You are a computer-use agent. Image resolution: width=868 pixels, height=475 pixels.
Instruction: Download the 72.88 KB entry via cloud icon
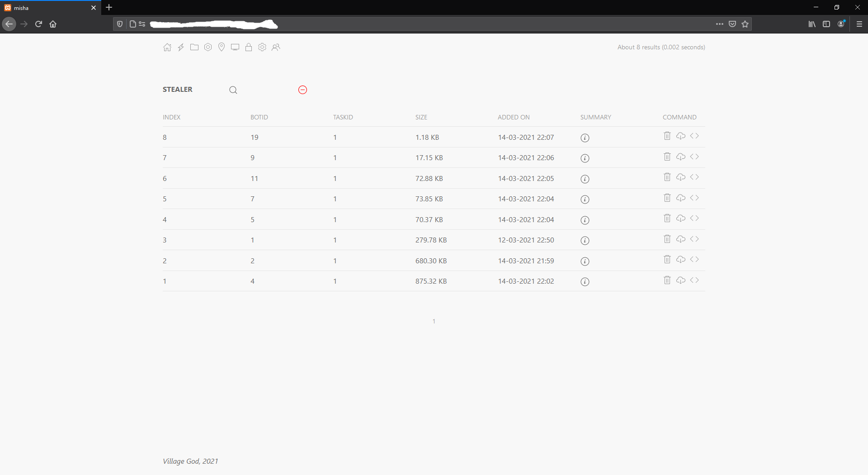[x=681, y=177]
